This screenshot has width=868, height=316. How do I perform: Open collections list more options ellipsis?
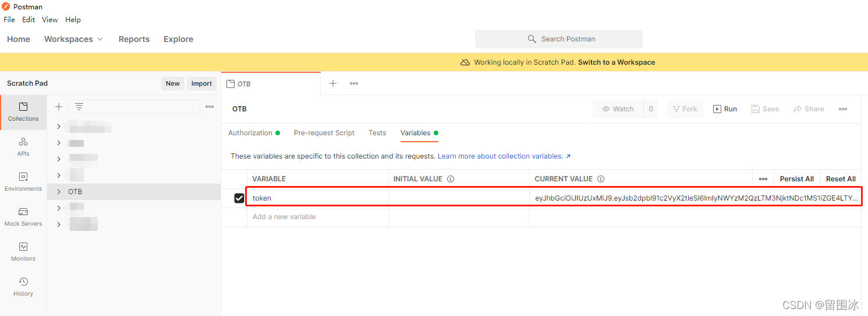point(210,107)
